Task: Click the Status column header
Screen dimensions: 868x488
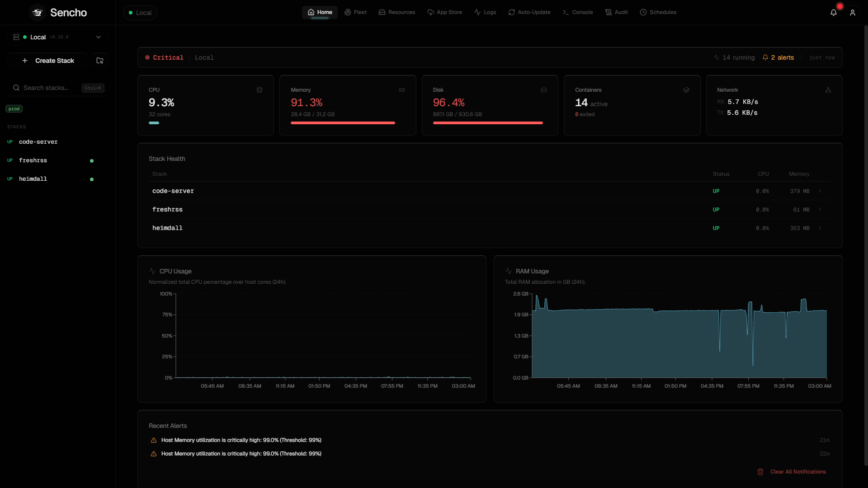Action: coord(721,174)
